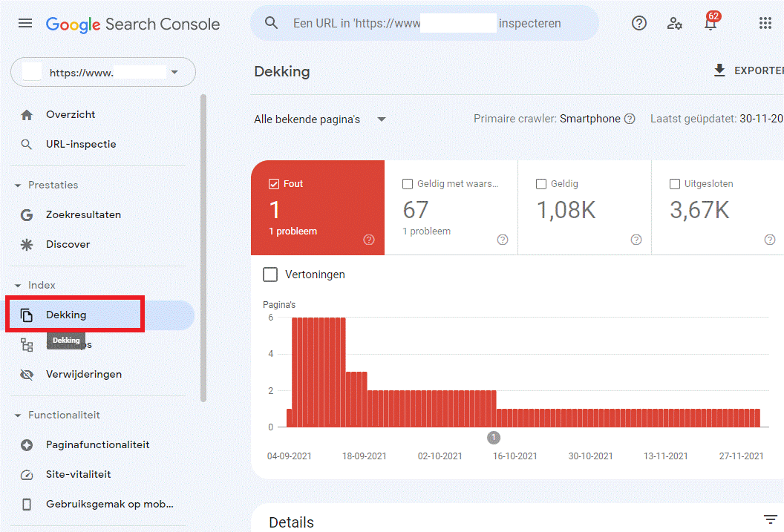Open notifications bell with 62 badge
The width and height of the screenshot is (784, 532).
(710, 23)
